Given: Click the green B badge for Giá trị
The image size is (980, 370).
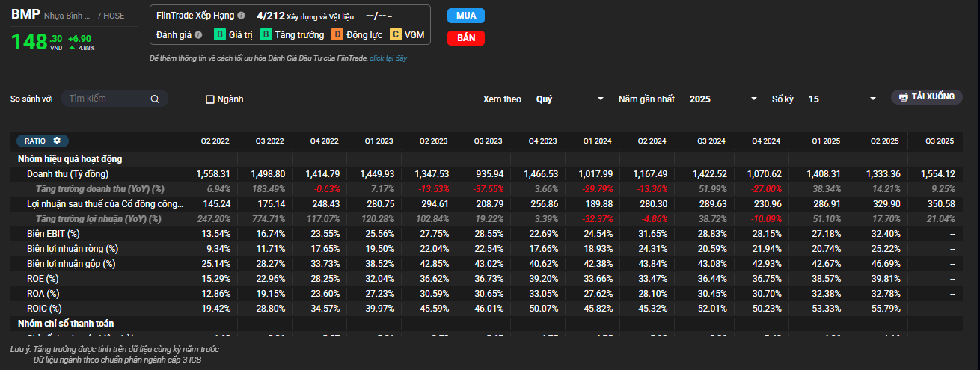Looking at the screenshot, I should (x=220, y=35).
